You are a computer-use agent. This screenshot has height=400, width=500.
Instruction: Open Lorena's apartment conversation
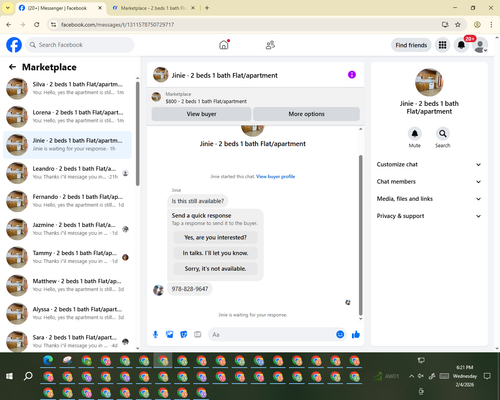(x=67, y=117)
